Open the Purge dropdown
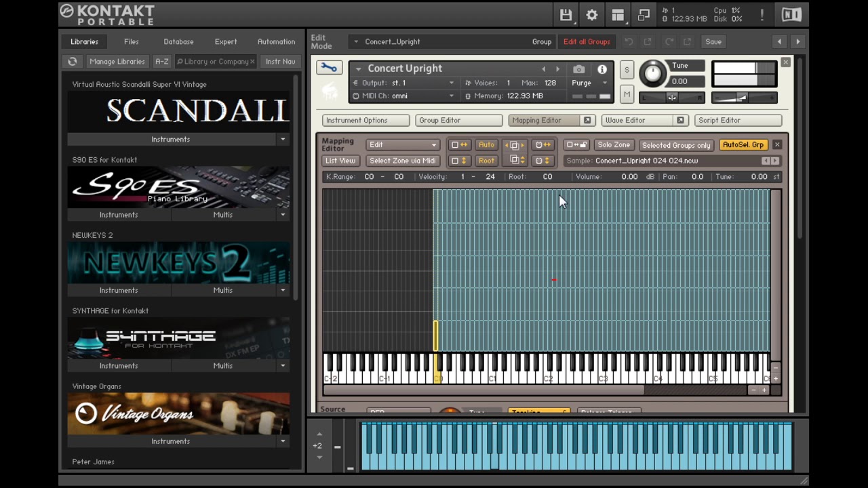868x488 pixels. (589, 83)
